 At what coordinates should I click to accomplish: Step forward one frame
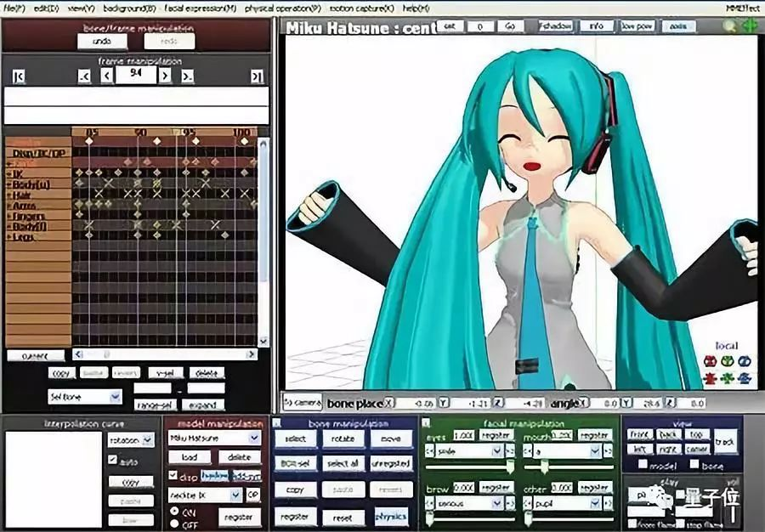165,76
